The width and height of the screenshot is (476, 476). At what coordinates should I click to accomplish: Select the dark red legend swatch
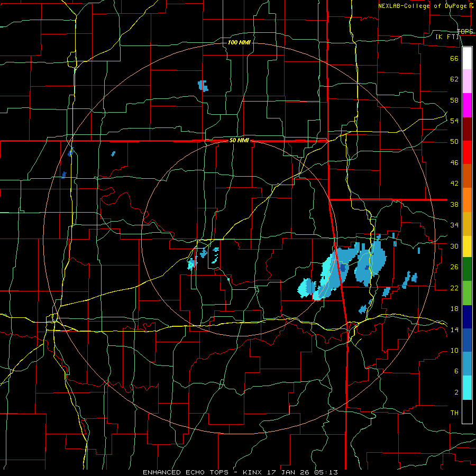467,129
